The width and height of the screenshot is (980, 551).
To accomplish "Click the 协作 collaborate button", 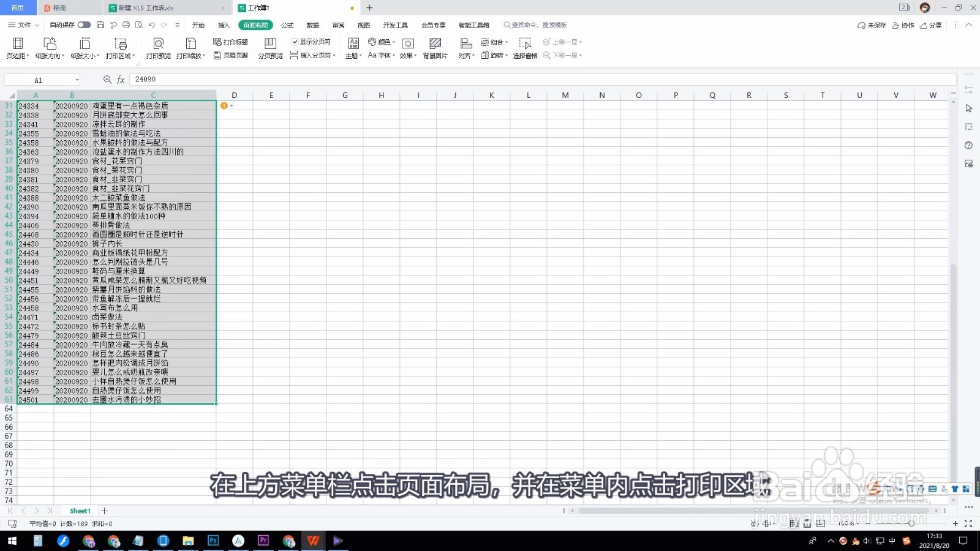I will point(903,25).
